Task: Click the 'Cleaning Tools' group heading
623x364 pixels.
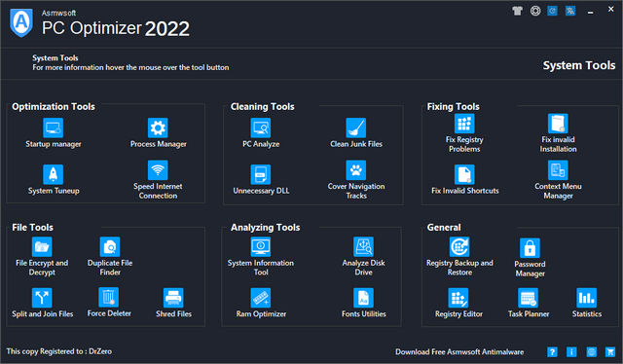Action: point(262,106)
